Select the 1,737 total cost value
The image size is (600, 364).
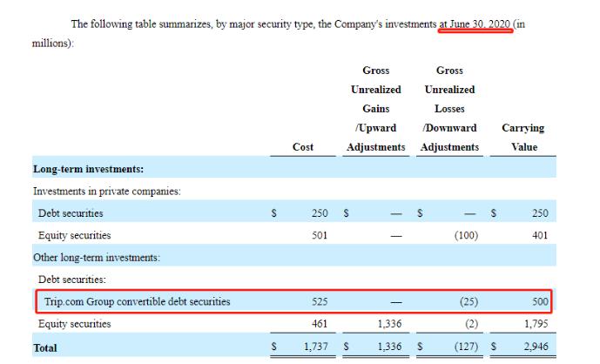316,347
